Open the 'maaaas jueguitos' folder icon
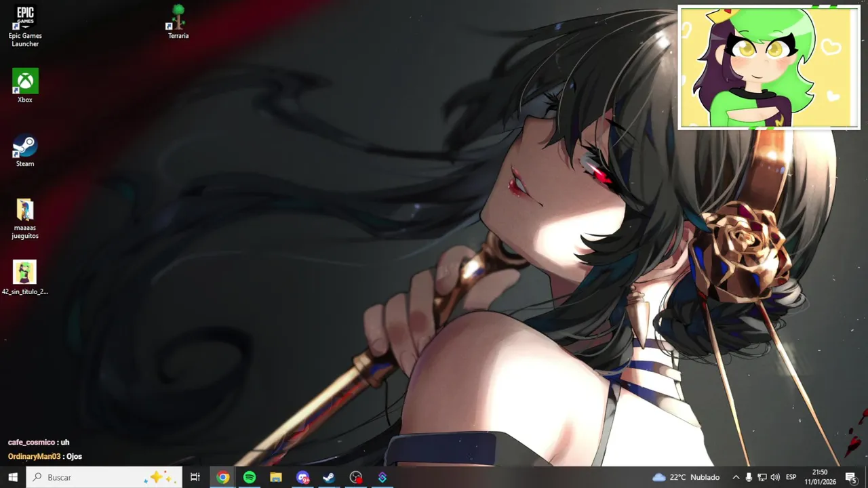 (25, 219)
